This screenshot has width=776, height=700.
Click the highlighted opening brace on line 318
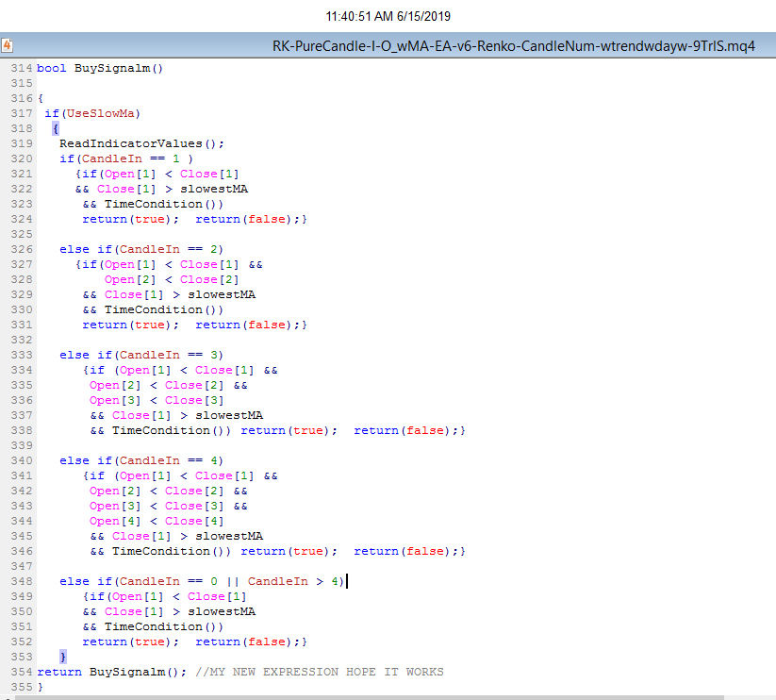pos(56,128)
